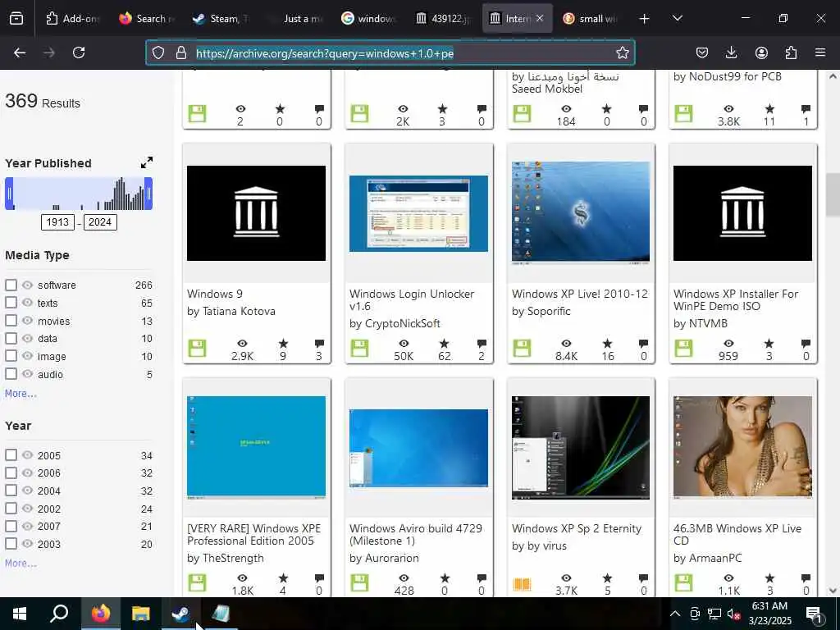
Task: Check the 2004 year checkbox
Action: (x=11, y=491)
